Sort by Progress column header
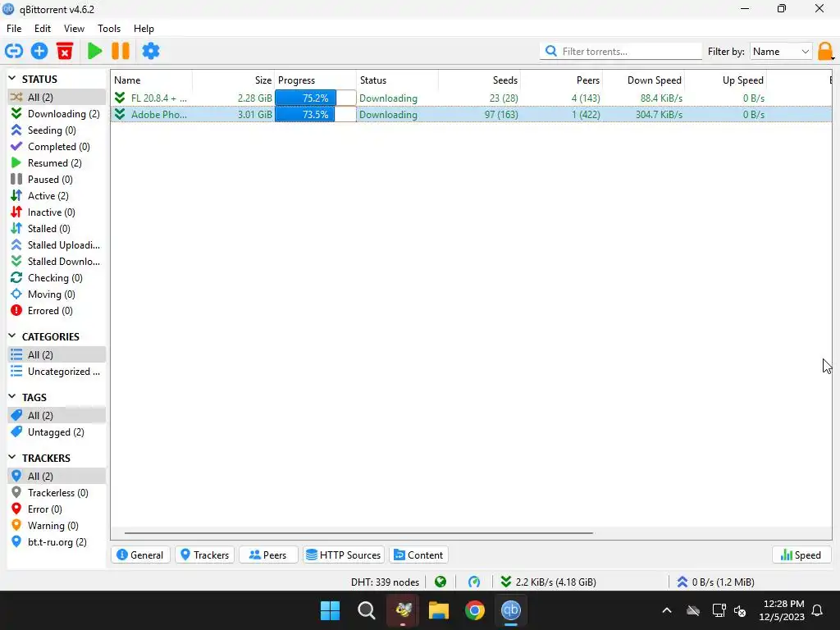 click(x=315, y=80)
